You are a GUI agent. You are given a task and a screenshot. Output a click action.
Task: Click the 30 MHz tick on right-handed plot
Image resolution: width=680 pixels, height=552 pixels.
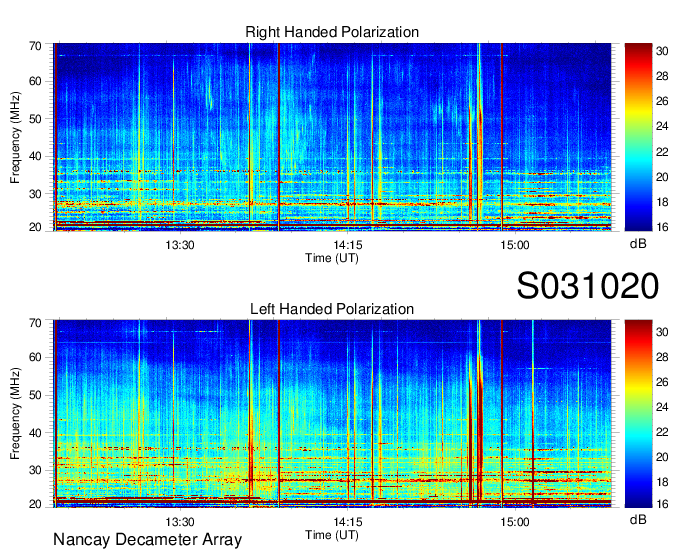tap(35, 194)
